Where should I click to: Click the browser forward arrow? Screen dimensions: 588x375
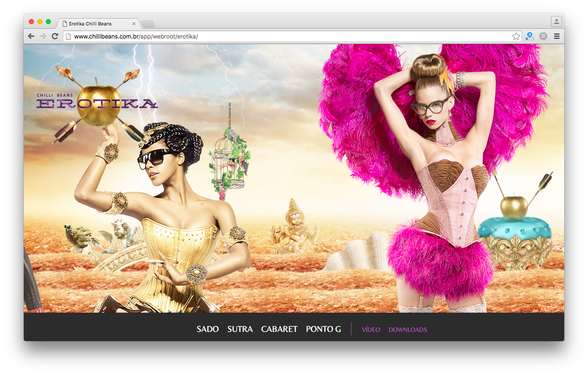[43, 36]
